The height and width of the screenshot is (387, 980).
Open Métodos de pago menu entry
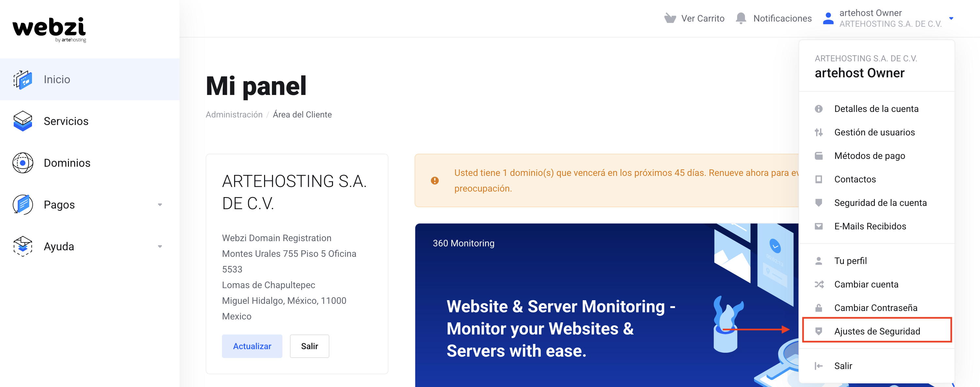[x=869, y=156]
